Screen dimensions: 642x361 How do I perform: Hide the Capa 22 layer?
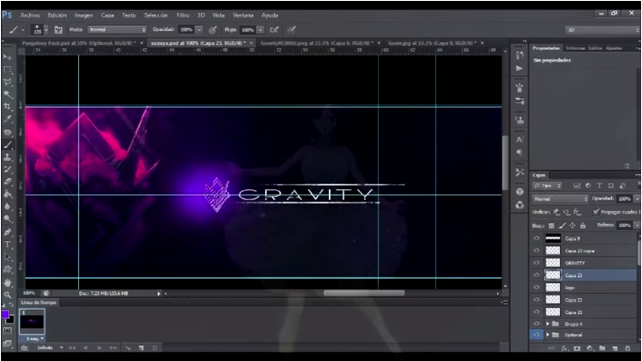tap(536, 300)
